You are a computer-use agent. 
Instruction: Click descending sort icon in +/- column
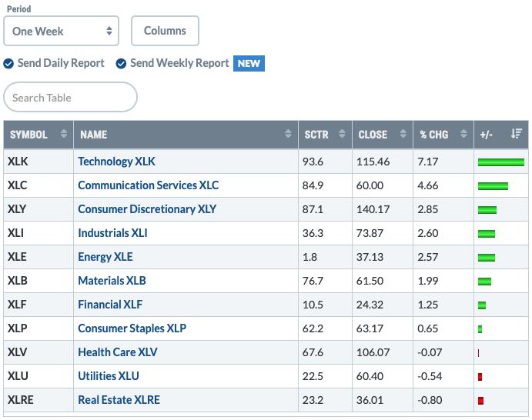point(516,134)
